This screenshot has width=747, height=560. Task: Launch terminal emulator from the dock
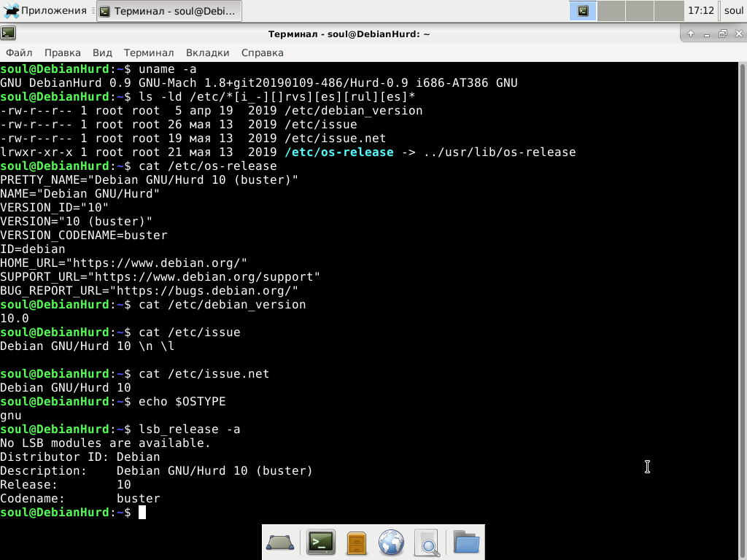tap(321, 542)
